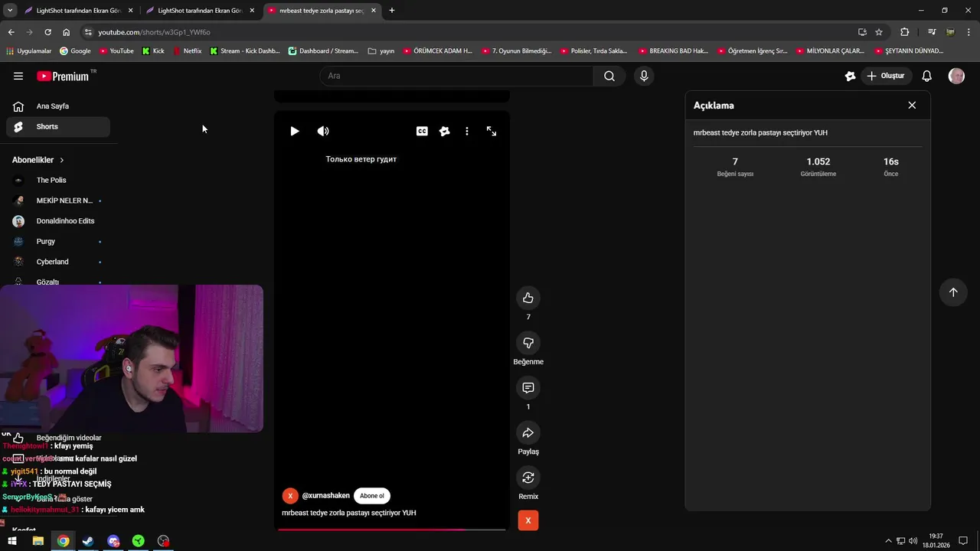Bookmark this page with the star

(x=879, y=32)
